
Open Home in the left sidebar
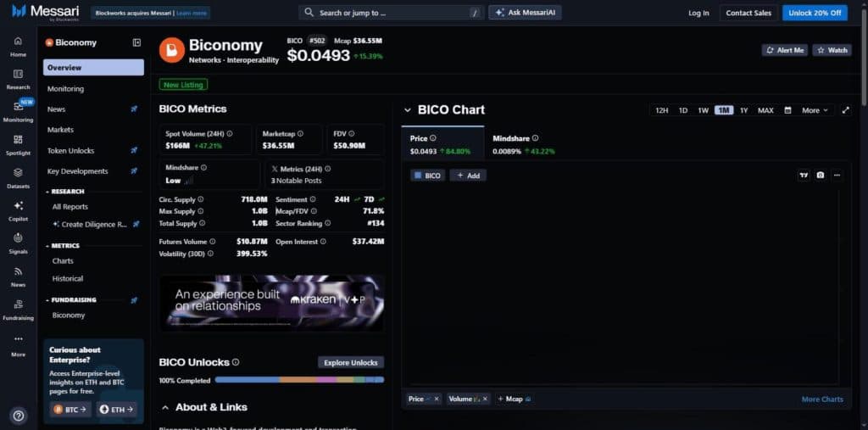coord(19,47)
